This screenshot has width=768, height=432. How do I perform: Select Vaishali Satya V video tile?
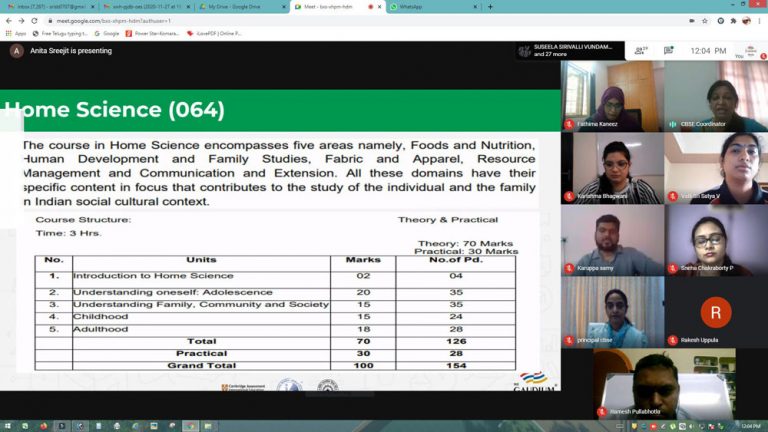pyautogui.click(x=716, y=168)
